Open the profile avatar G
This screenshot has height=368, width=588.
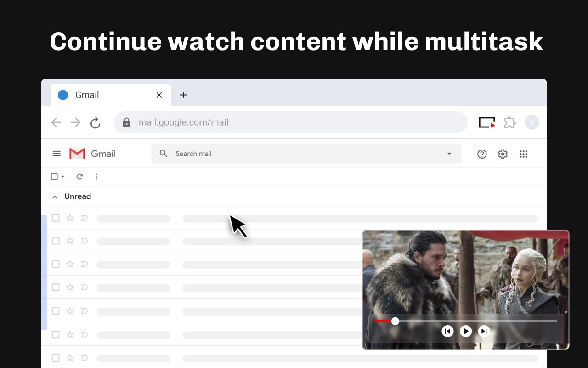[532, 122]
